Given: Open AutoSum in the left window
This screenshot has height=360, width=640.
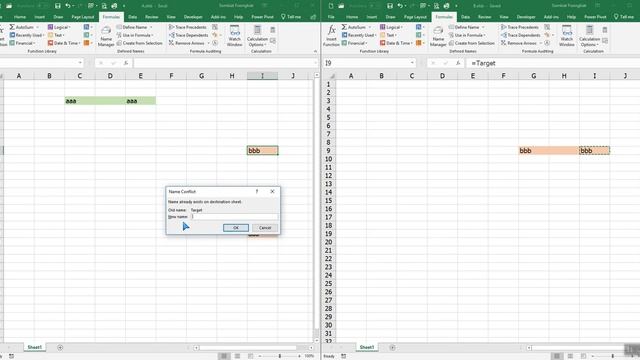Looking at the screenshot, I should (24, 27).
